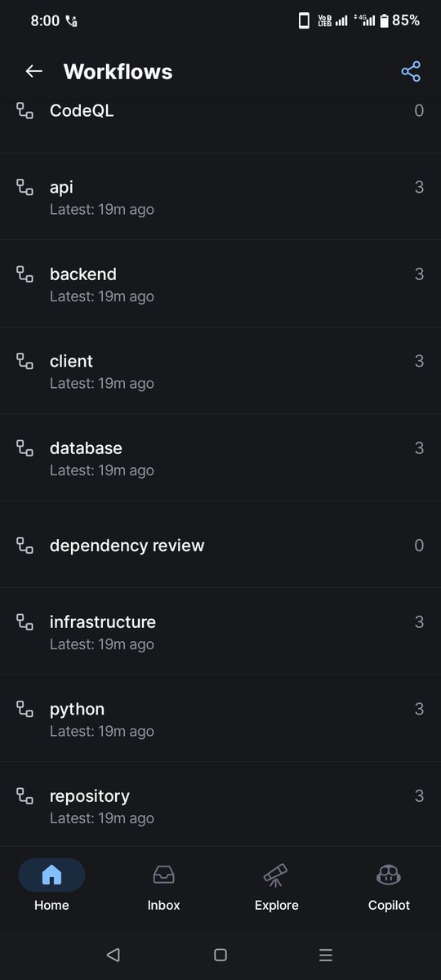Tap the workflow icon beside dependency review
This screenshot has width=441, height=980.
point(25,546)
